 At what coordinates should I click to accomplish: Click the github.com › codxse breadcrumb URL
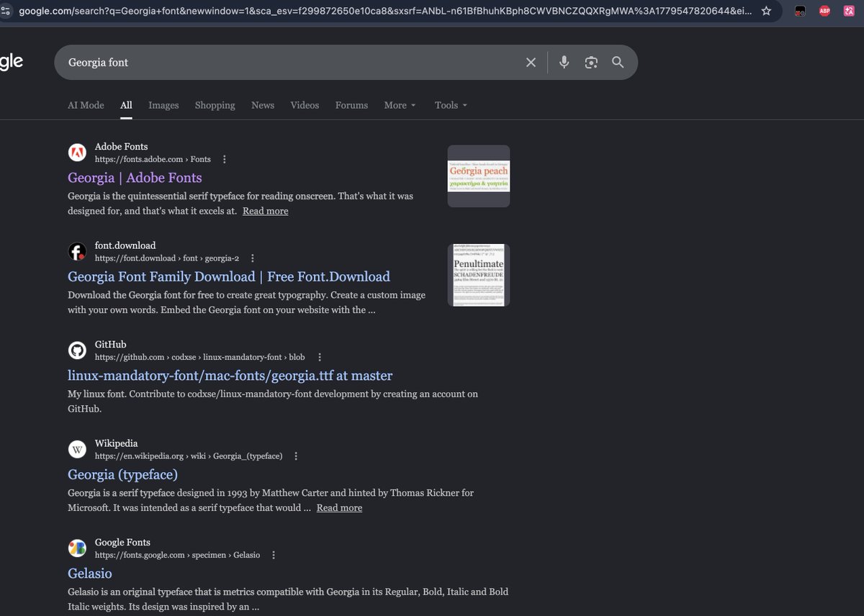pos(200,357)
